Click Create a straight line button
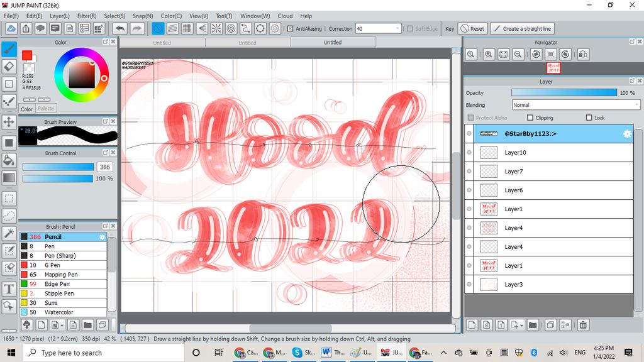 click(523, 29)
